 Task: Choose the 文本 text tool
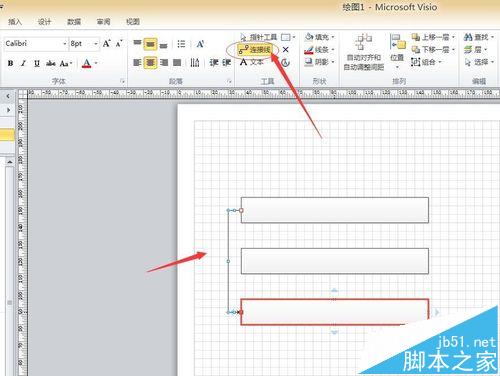tap(252, 62)
